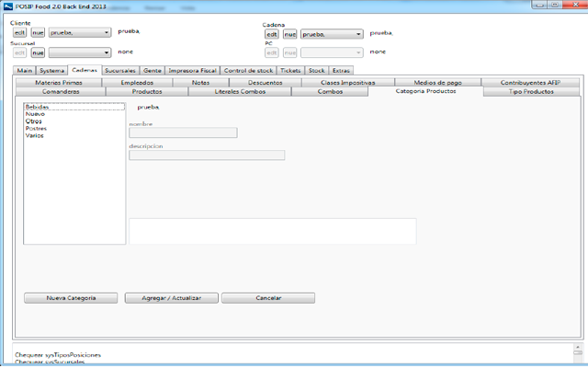Switch to the Tipo Productos sub-tab

531,91
